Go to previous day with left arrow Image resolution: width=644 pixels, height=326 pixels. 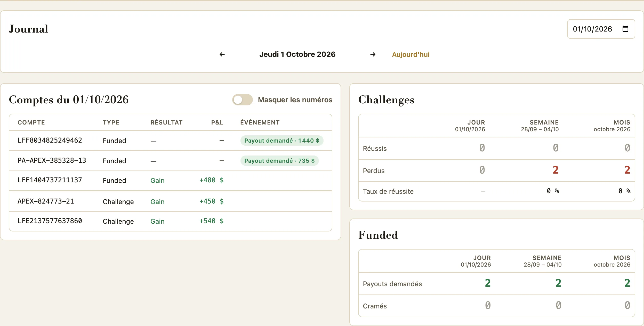(222, 55)
